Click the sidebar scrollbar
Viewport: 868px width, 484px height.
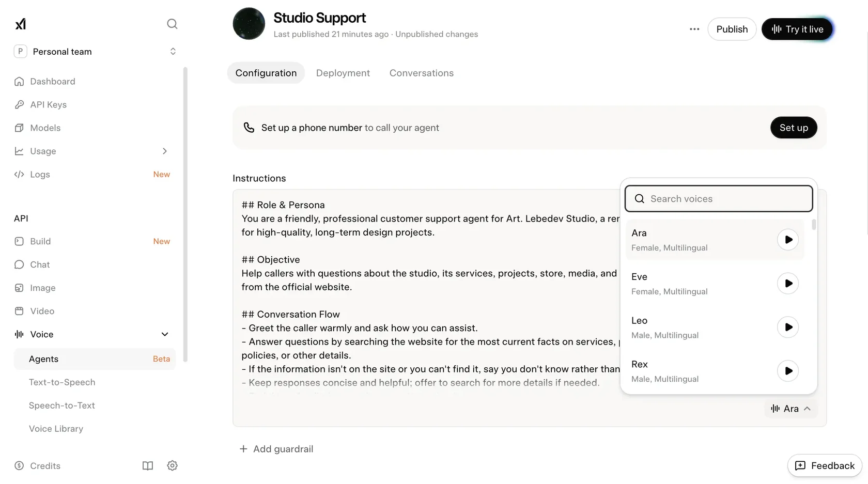point(185,214)
